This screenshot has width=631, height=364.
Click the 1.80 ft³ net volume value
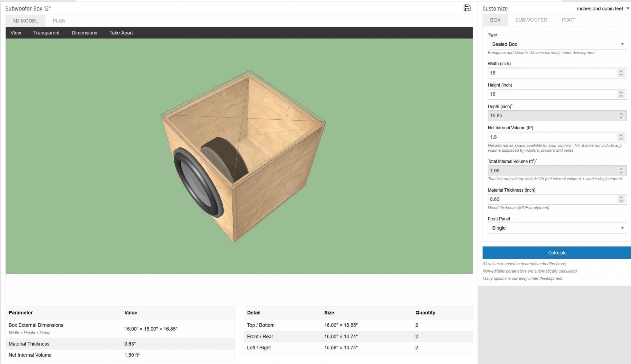click(132, 355)
